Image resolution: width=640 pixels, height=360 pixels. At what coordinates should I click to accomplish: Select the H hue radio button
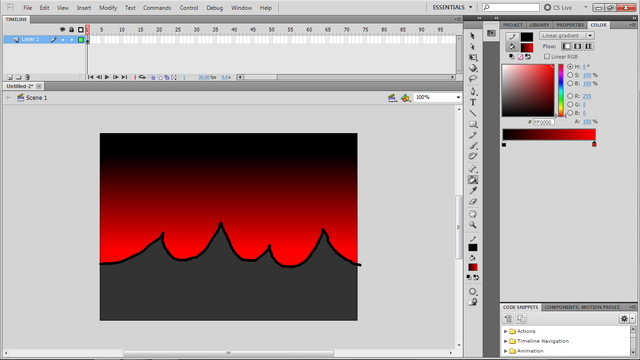click(570, 67)
